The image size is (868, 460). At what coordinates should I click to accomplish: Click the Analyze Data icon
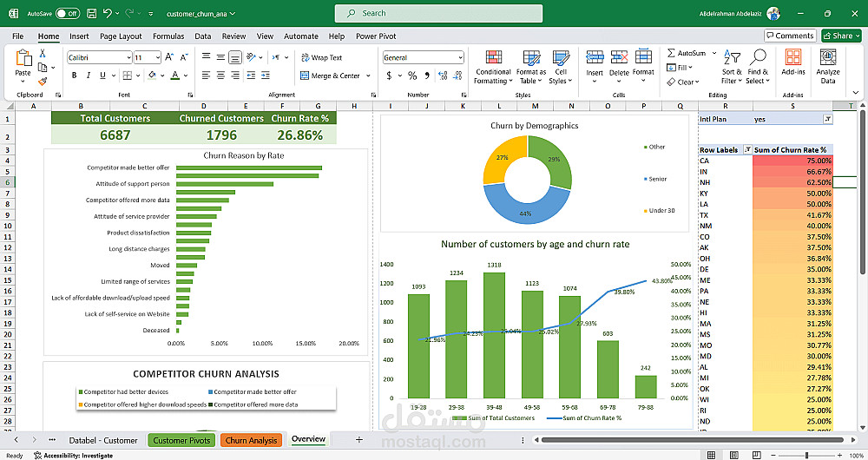click(828, 57)
